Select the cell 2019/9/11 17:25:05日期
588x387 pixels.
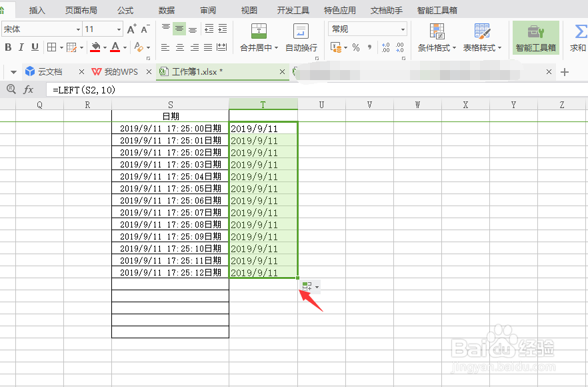click(x=170, y=188)
